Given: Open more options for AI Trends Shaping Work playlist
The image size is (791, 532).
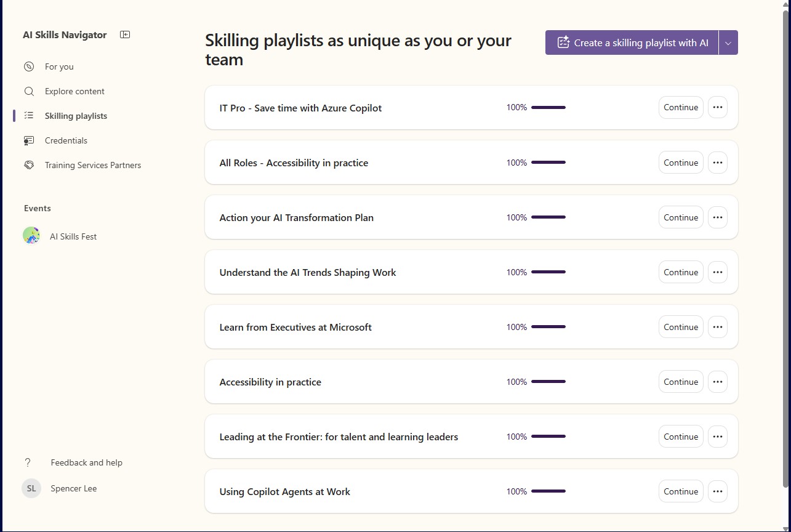Looking at the screenshot, I should pyautogui.click(x=718, y=272).
